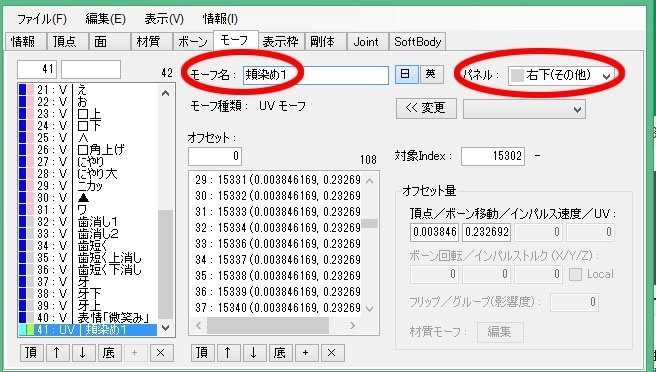This screenshot has width=656, height=372.
Task: Select morph row 41 : UV 頬染め1
Action: pyautogui.click(x=88, y=330)
